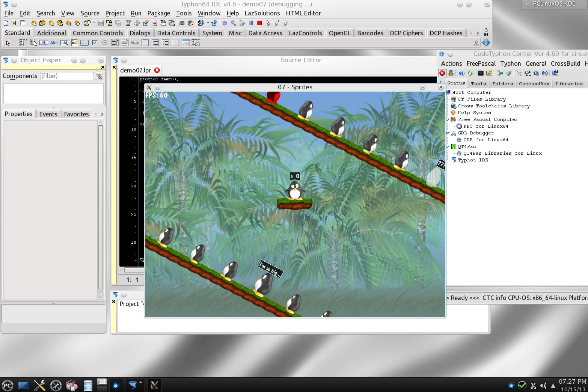Click the Components filter input field
588x392 pixels.
67,76
